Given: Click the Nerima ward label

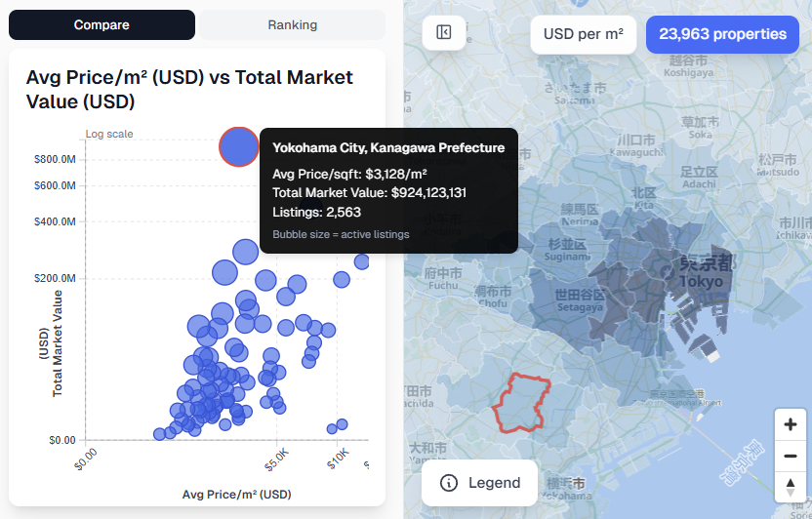Looking at the screenshot, I should point(580,216).
